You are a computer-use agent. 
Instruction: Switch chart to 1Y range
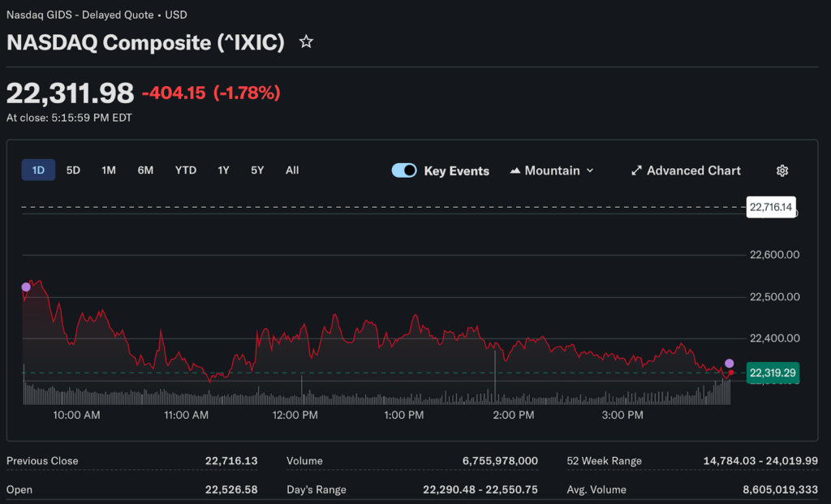point(223,170)
